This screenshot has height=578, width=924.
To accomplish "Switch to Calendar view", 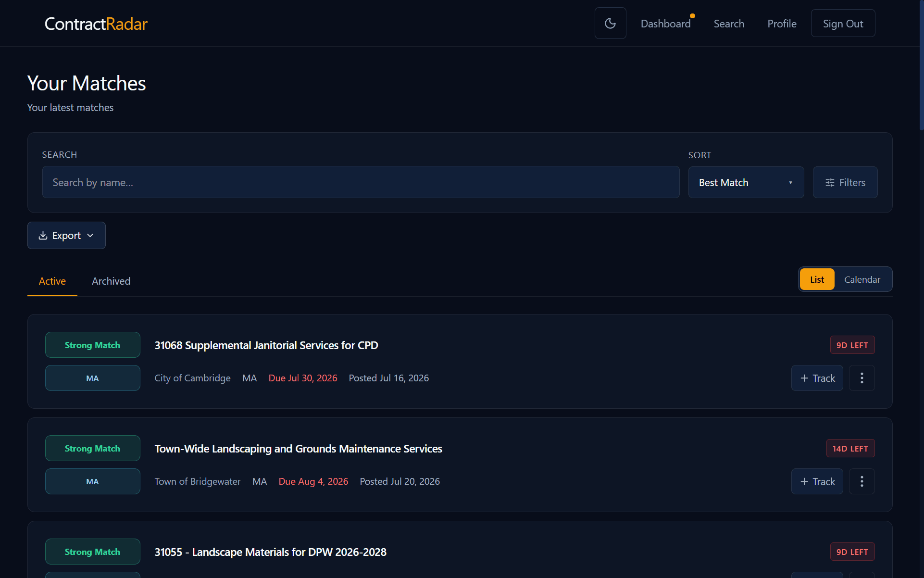I will tap(862, 279).
